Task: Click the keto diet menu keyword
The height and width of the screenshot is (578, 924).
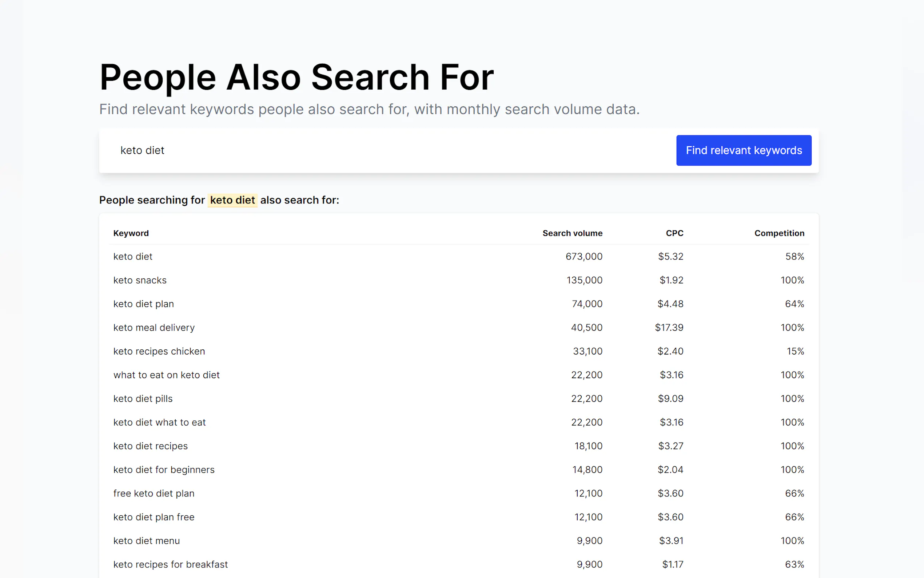Action: (146, 541)
